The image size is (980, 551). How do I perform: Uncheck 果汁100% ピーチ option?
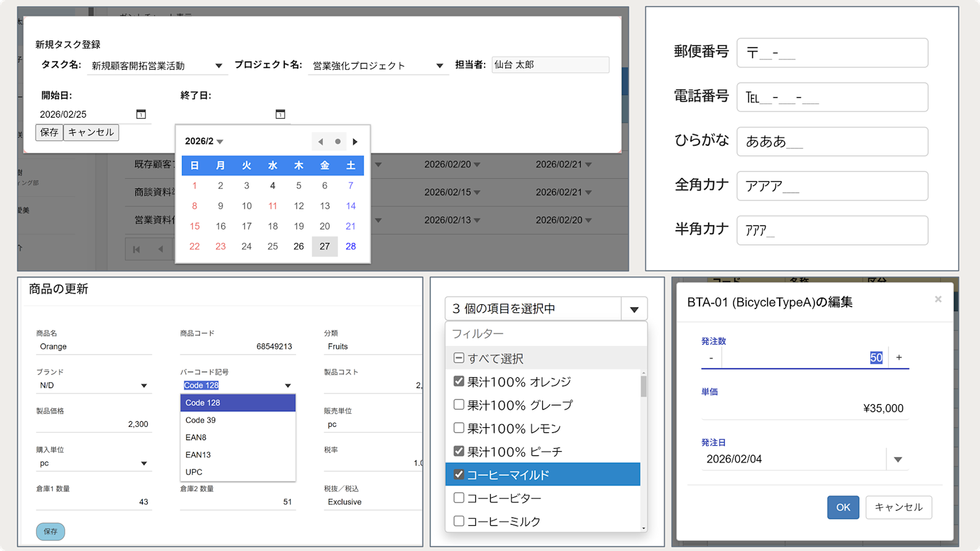(x=459, y=451)
